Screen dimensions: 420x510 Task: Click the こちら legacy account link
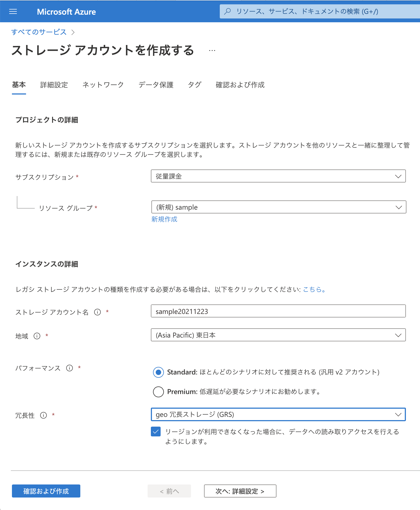tap(312, 289)
